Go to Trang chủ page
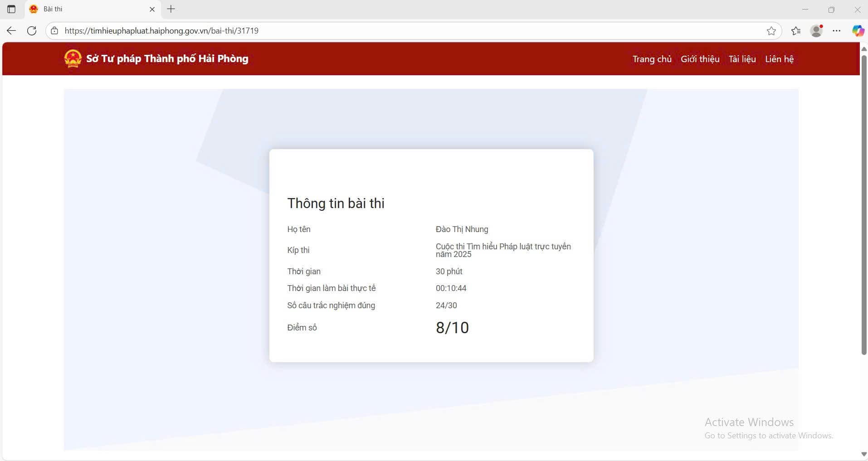 (x=652, y=59)
